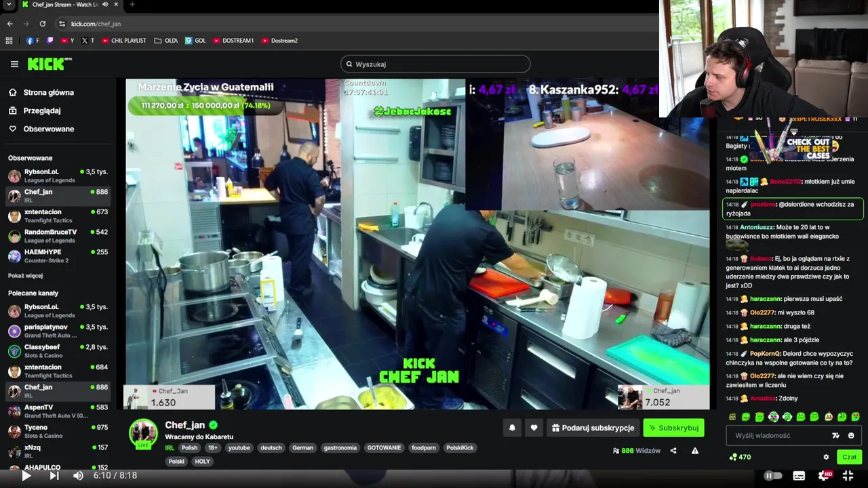Open the Dostream2 bookmark
The image size is (868, 488).
click(x=279, y=41)
